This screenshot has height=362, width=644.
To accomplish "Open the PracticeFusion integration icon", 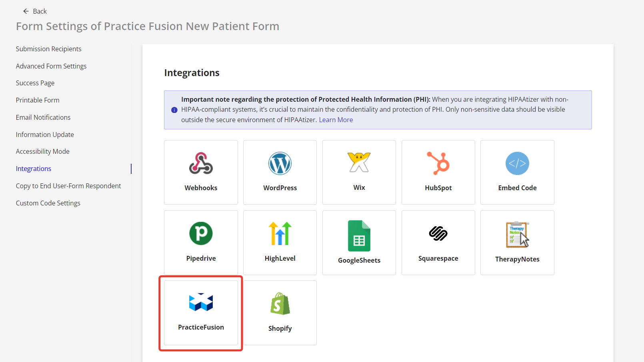I will point(201,302).
